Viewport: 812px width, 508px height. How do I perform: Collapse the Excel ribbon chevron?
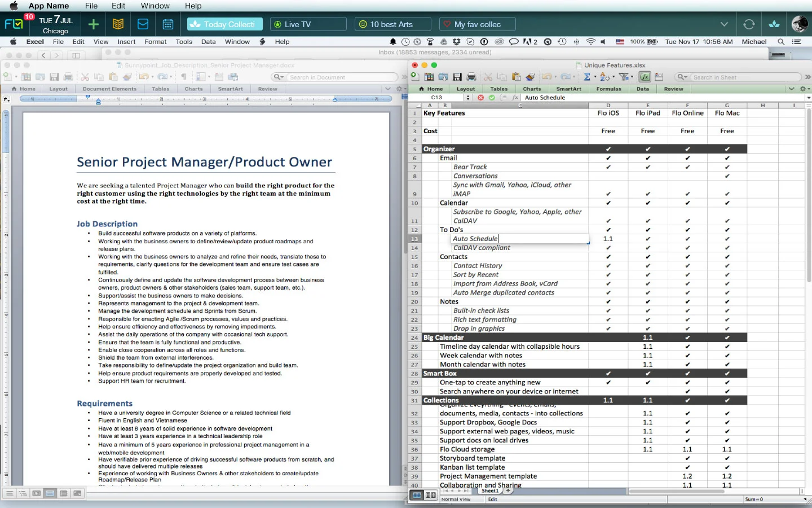pyautogui.click(x=791, y=89)
